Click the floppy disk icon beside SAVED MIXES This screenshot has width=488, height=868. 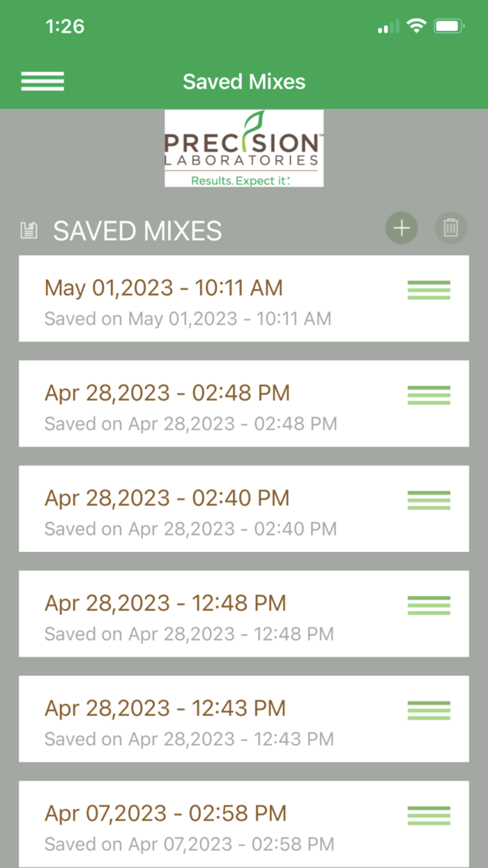click(x=29, y=230)
